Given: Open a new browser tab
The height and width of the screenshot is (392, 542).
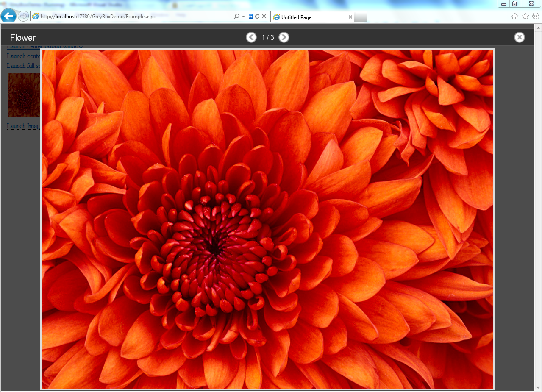Looking at the screenshot, I should [361, 17].
